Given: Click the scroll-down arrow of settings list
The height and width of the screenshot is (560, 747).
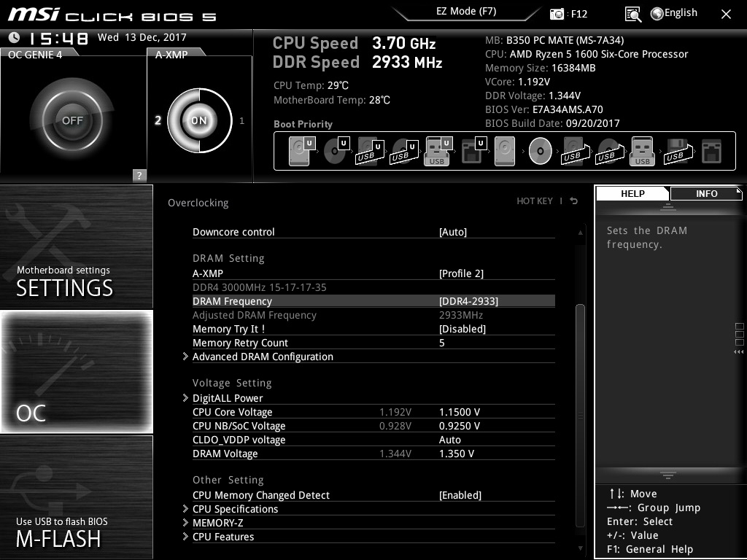Looking at the screenshot, I should pyautogui.click(x=580, y=548).
